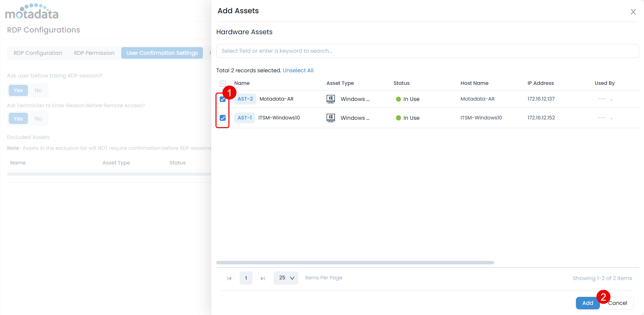Switch to RDP Configuration tab
The width and height of the screenshot is (644, 315).
click(38, 53)
